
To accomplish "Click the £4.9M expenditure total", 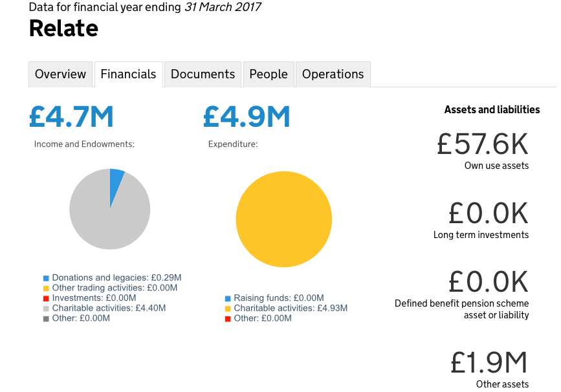I will (246, 117).
